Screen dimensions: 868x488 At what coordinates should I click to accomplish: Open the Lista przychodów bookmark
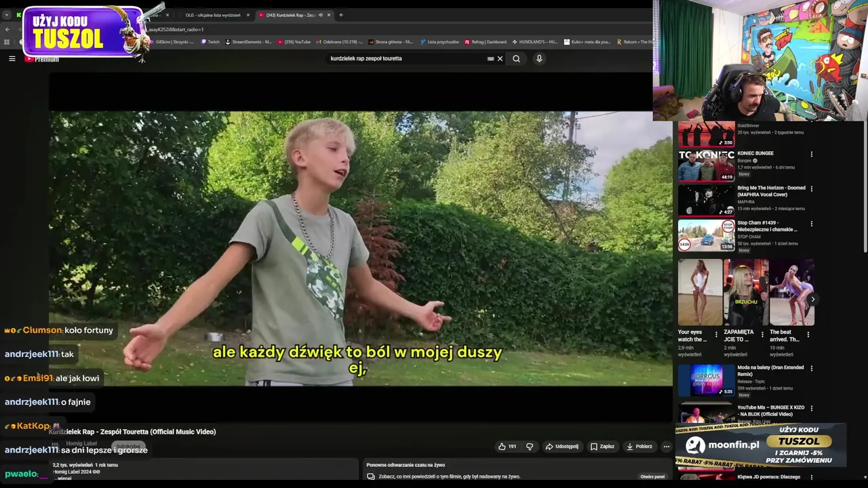(439, 42)
